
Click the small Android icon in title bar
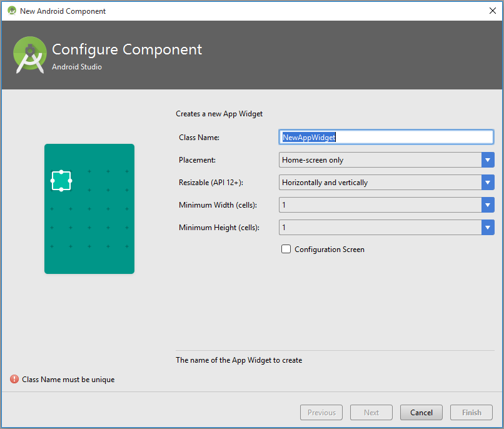pyautogui.click(x=12, y=11)
